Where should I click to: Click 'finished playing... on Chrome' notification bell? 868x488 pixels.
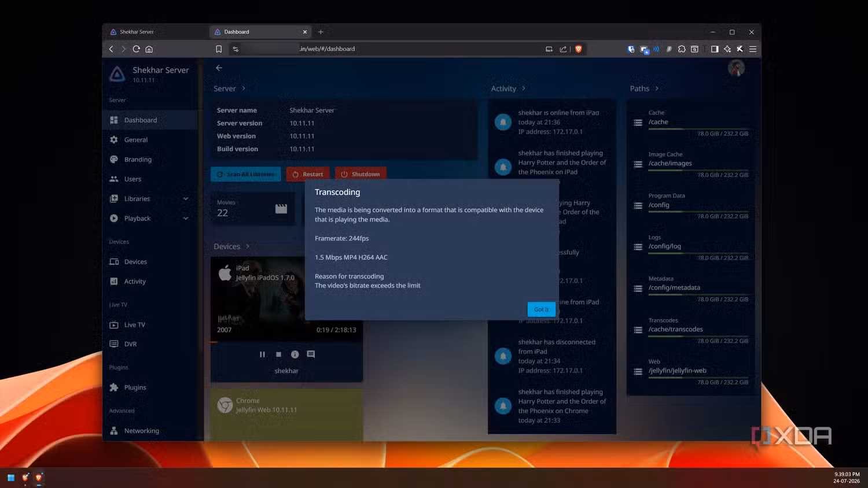coord(503,406)
